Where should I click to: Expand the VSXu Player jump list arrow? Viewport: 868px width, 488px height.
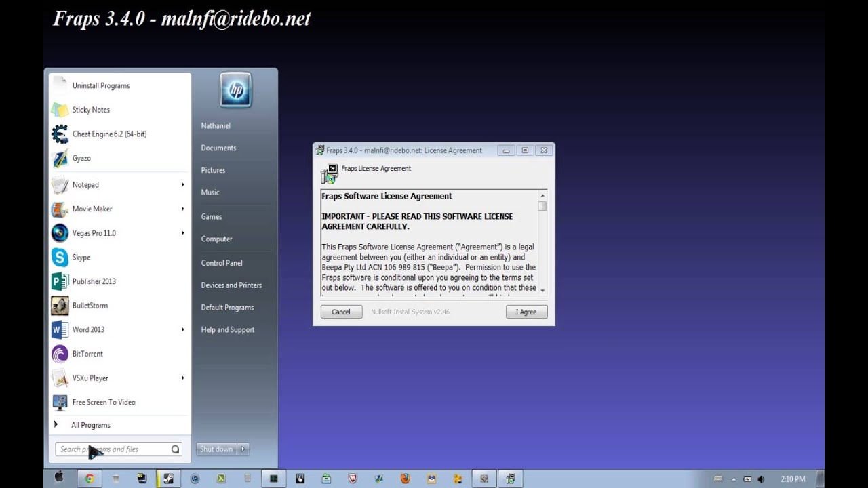pyautogui.click(x=182, y=378)
